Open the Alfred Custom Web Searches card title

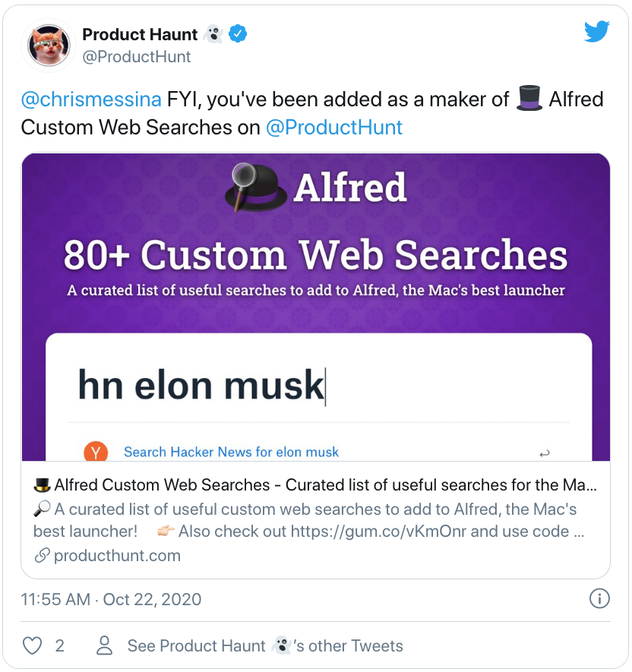coord(315,485)
